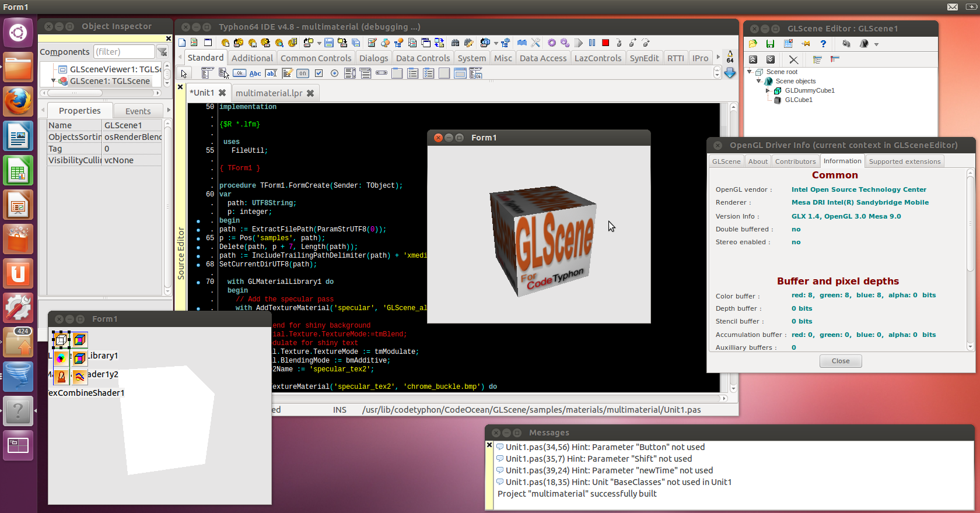980x513 pixels.
Task: Show more palette tabs with right arrow
Action: (717, 58)
